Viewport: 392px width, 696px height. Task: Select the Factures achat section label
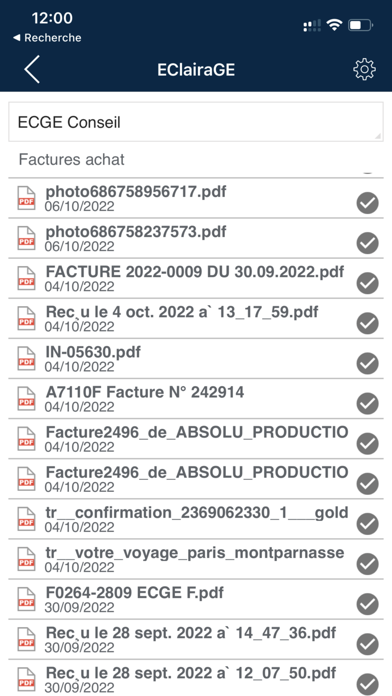point(71,159)
